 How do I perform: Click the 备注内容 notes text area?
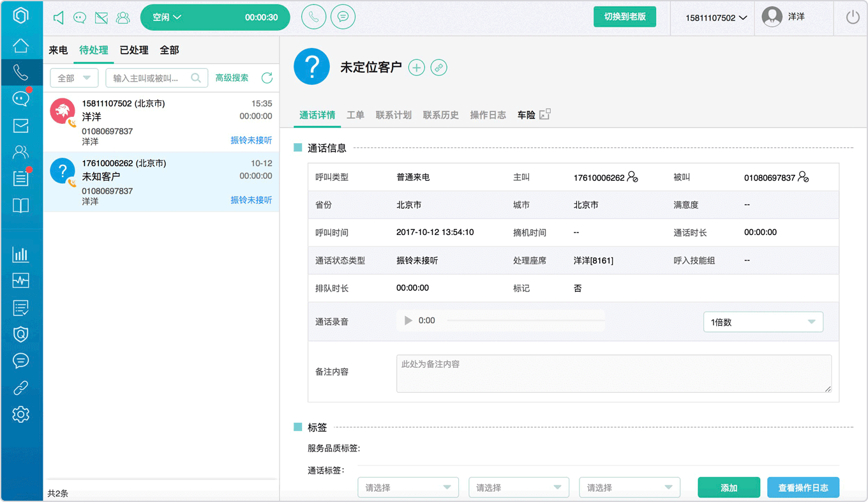614,374
